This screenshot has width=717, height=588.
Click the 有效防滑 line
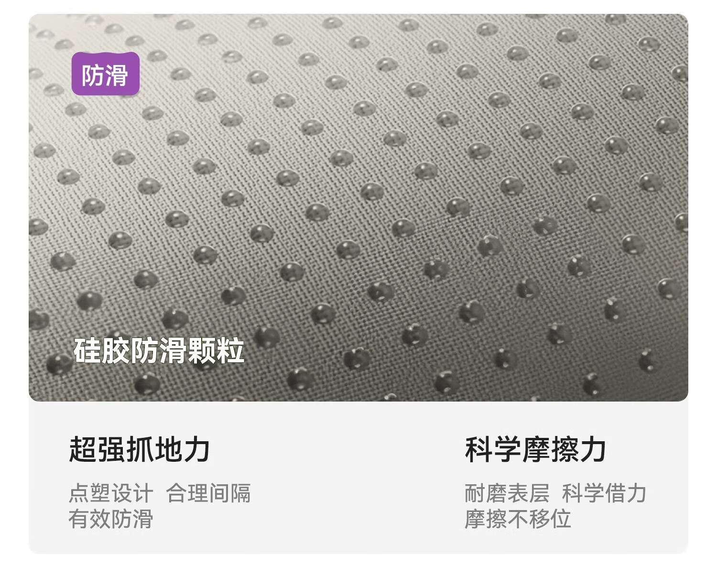pos(111,519)
